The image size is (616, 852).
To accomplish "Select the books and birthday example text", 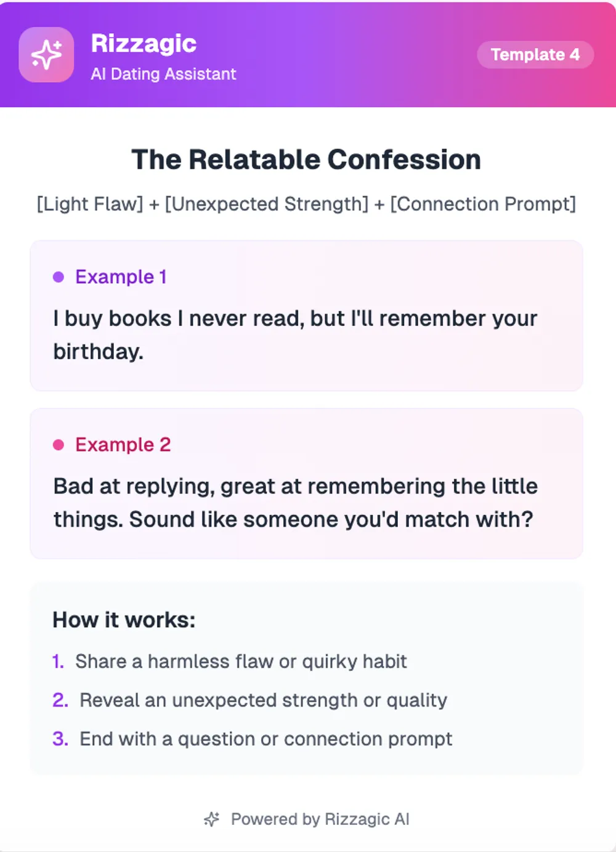I will coord(295,335).
